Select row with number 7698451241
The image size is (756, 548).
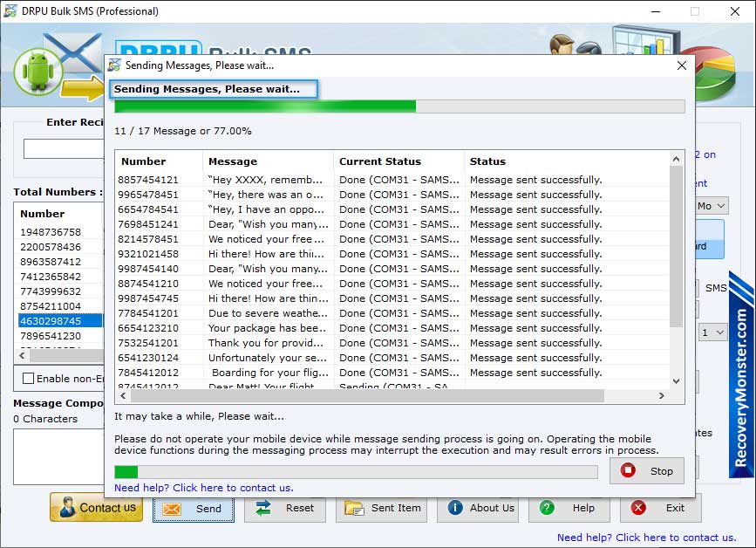click(392, 224)
